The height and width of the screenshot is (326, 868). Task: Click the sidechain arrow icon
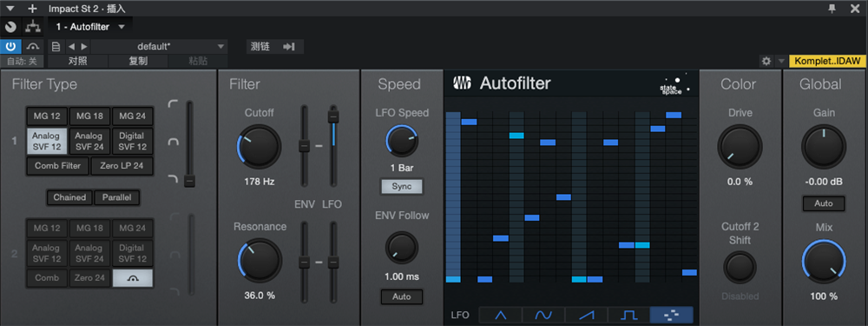288,47
